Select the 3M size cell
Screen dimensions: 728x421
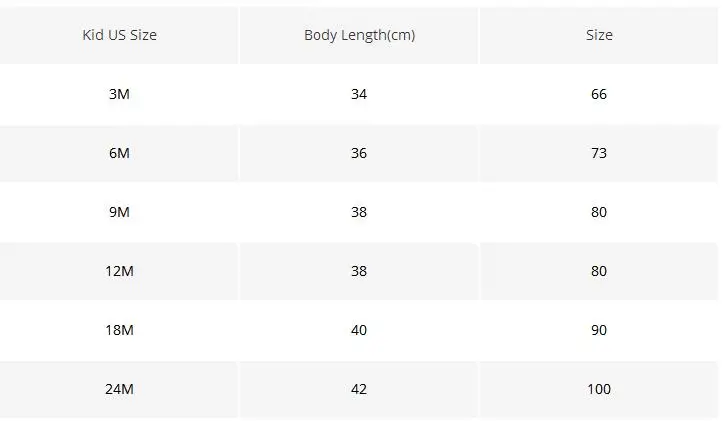point(119,94)
